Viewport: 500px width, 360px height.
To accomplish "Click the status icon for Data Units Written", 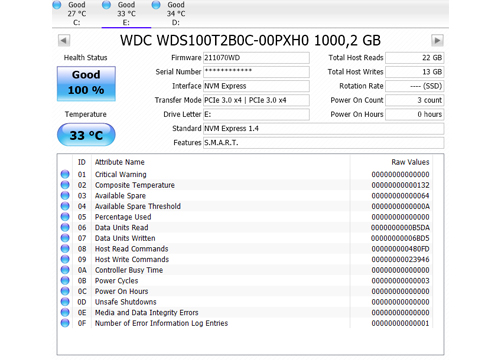I will [x=65, y=238].
